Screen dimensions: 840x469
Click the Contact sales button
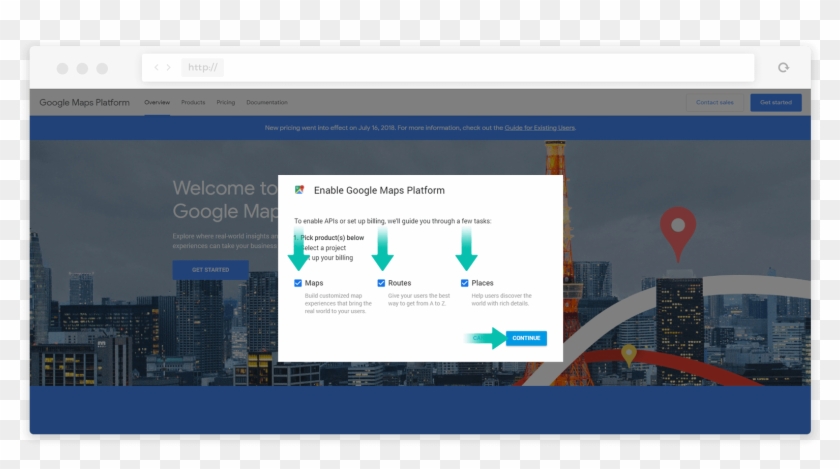[x=715, y=102]
